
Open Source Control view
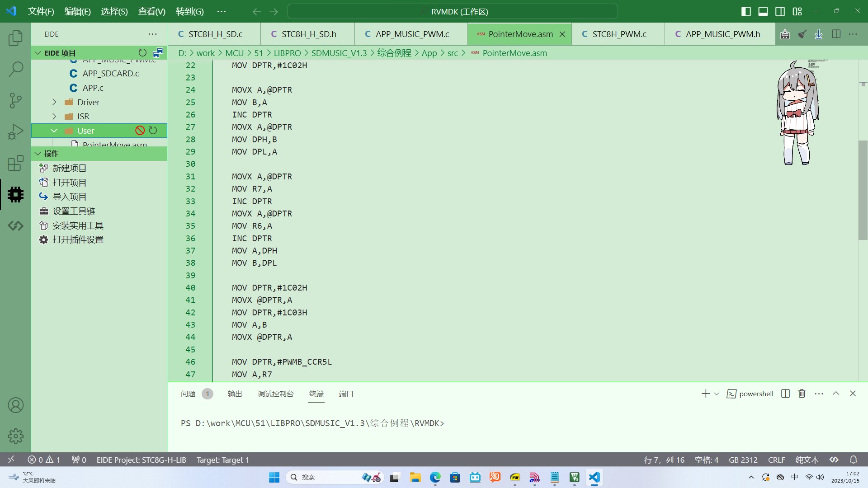pyautogui.click(x=15, y=100)
